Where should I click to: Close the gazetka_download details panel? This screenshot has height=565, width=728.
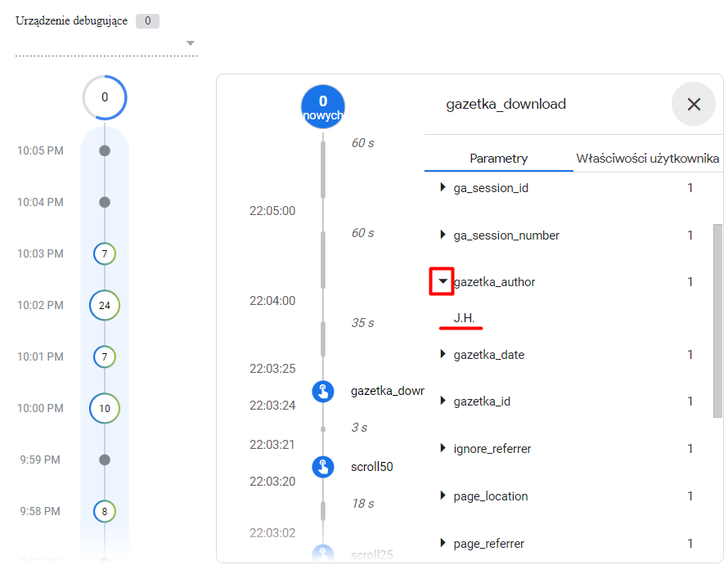(694, 104)
